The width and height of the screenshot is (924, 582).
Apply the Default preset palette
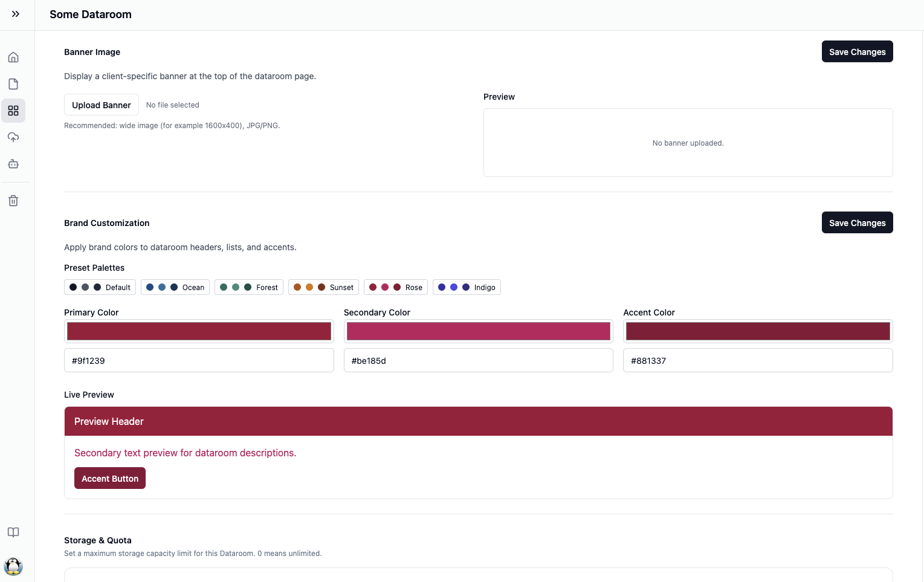coord(100,288)
